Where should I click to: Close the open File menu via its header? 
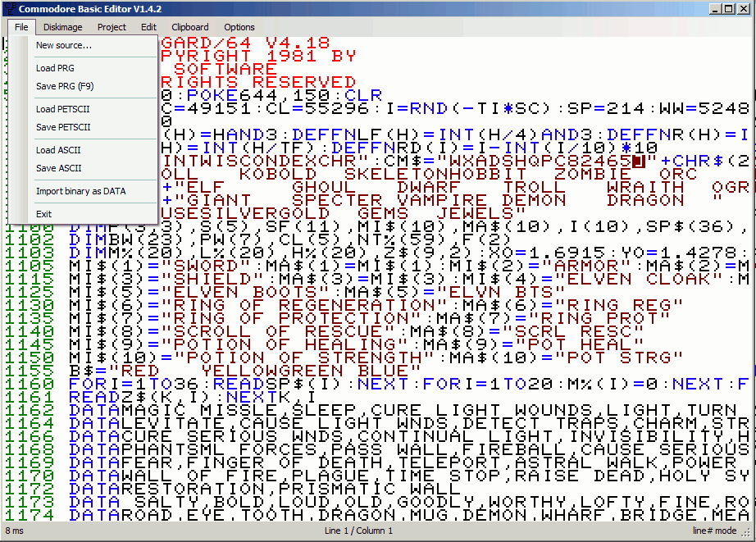tap(21, 27)
